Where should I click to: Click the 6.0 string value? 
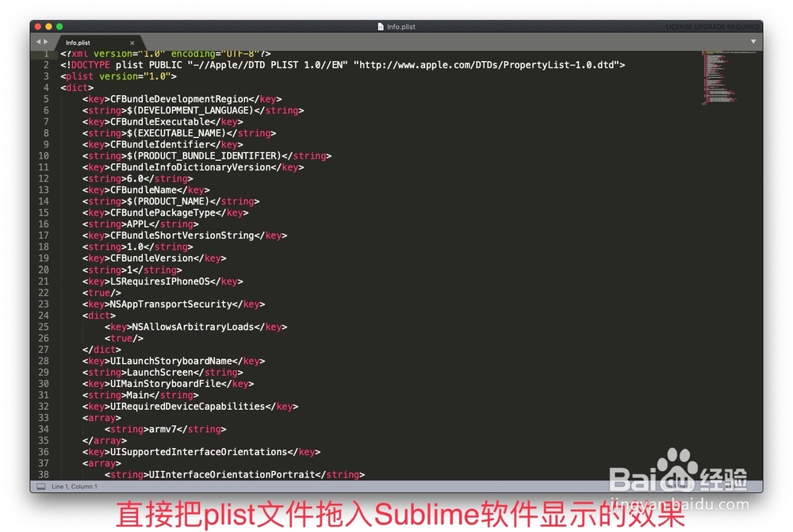[x=135, y=178]
